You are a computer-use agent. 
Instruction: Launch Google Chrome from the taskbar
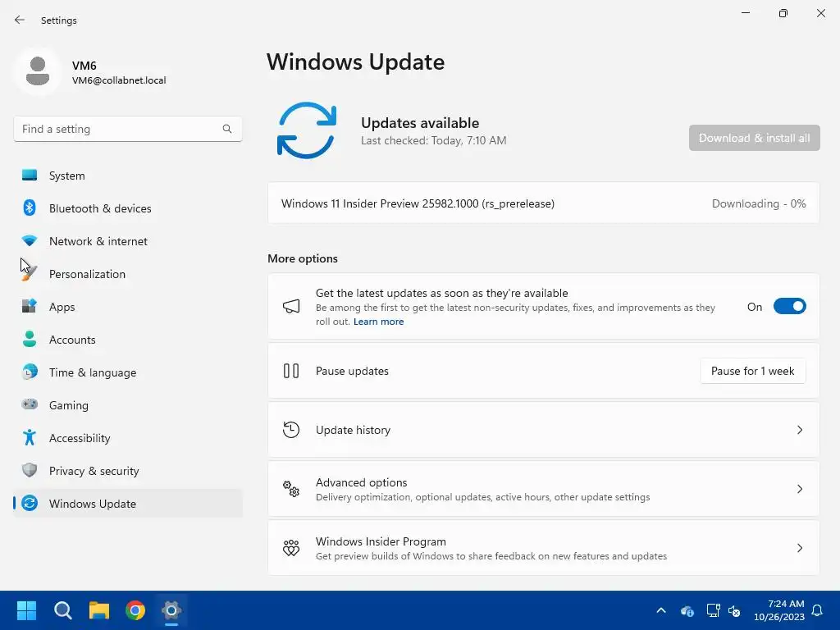[135, 610]
